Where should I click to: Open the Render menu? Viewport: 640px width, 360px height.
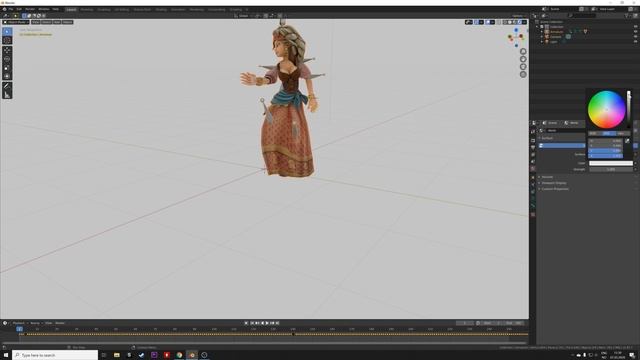click(x=30, y=9)
